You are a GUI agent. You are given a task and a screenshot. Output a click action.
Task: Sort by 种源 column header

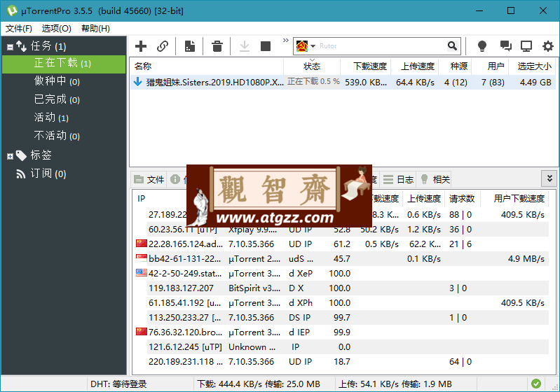[455, 66]
